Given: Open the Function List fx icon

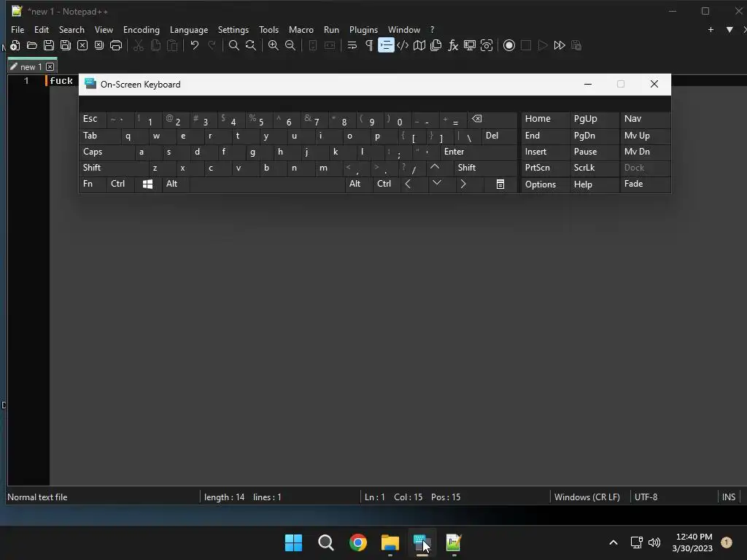Looking at the screenshot, I should pyautogui.click(x=452, y=45).
